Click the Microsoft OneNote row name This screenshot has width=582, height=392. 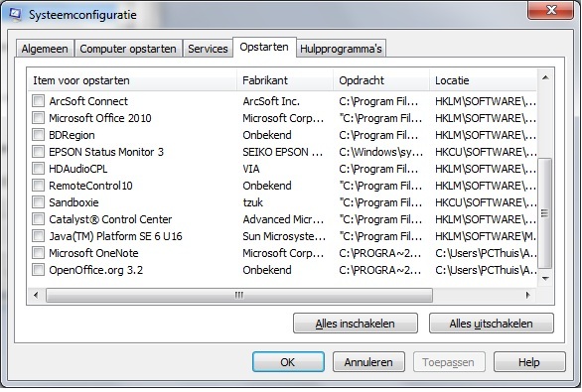93,253
